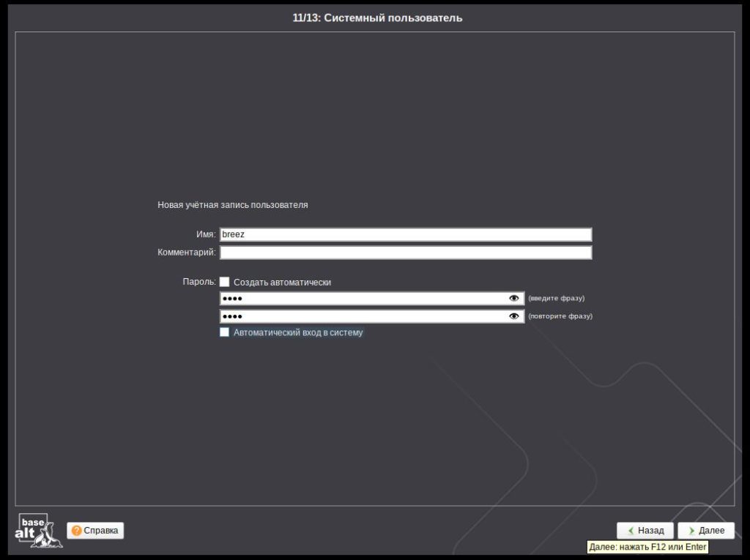Click the question-mark icon on the Справка button
Viewport: 750px width, 560px height.
[76, 531]
